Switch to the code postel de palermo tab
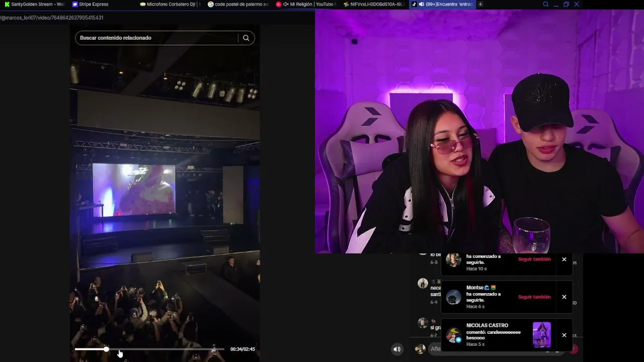Screen dimensions: 644x362 [238, 5]
